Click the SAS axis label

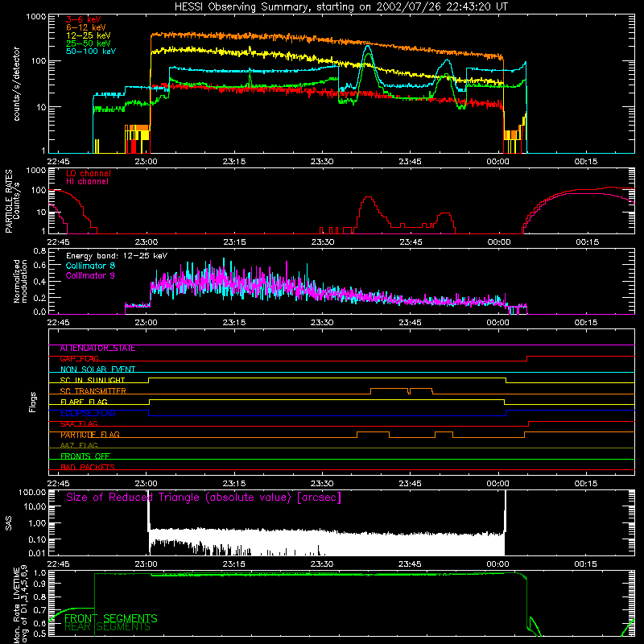coord(9,523)
